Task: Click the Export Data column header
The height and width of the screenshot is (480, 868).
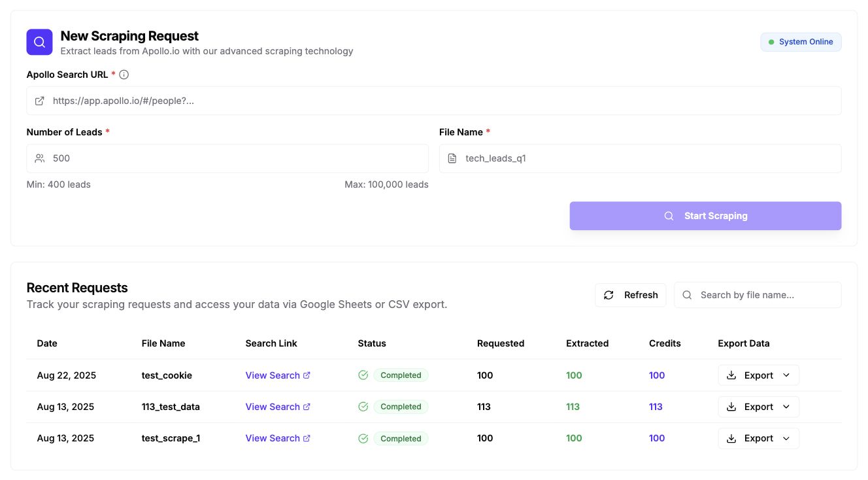Action: coord(744,343)
